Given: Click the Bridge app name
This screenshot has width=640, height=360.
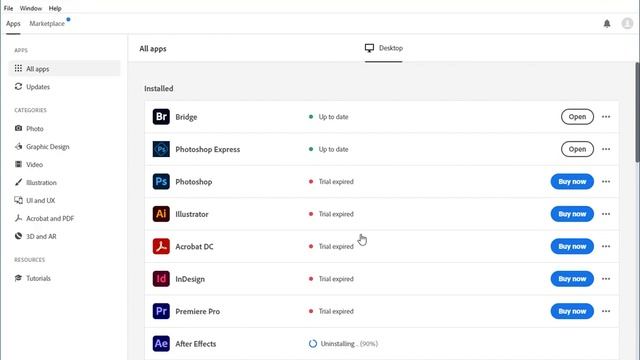Looking at the screenshot, I should [186, 117].
